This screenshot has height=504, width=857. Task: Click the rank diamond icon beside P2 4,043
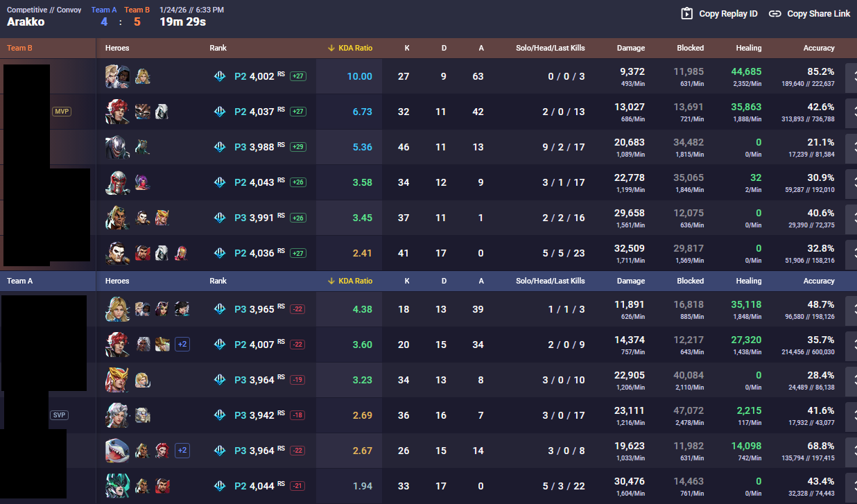click(x=220, y=182)
